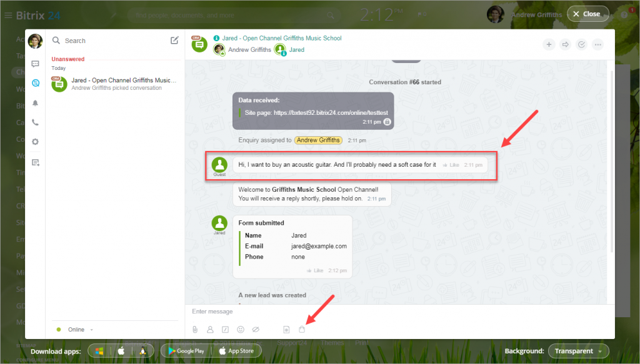Close conversation with checkmark icon
Image resolution: width=640 pixels, height=364 pixels.
click(x=582, y=44)
